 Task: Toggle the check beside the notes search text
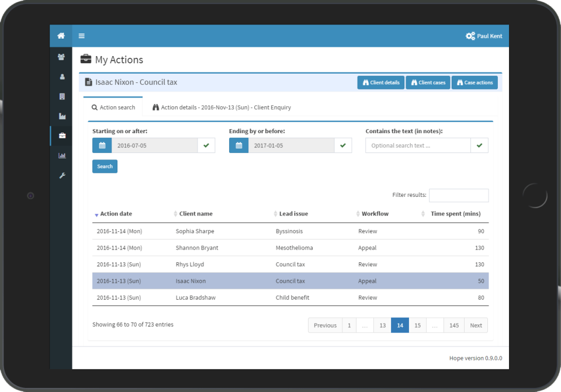point(479,145)
